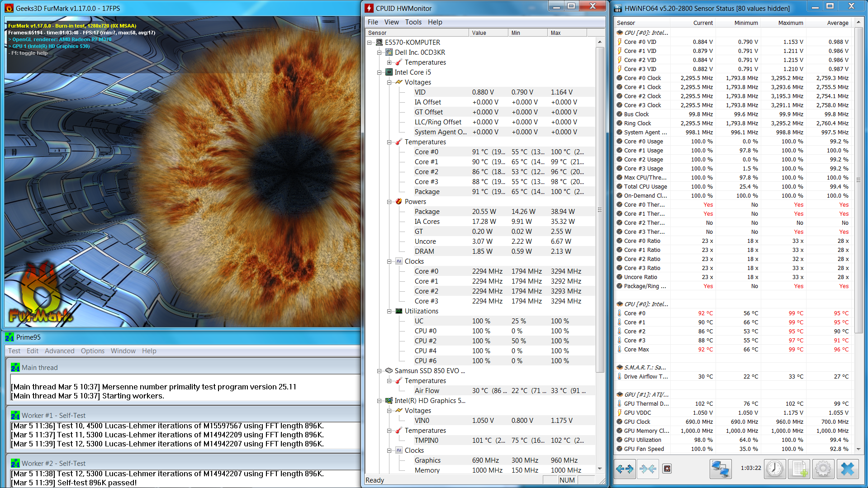Click GPU [#1] ATI group icon in HWiNFO
Image resolution: width=868 pixels, height=488 pixels.
pyautogui.click(x=620, y=394)
